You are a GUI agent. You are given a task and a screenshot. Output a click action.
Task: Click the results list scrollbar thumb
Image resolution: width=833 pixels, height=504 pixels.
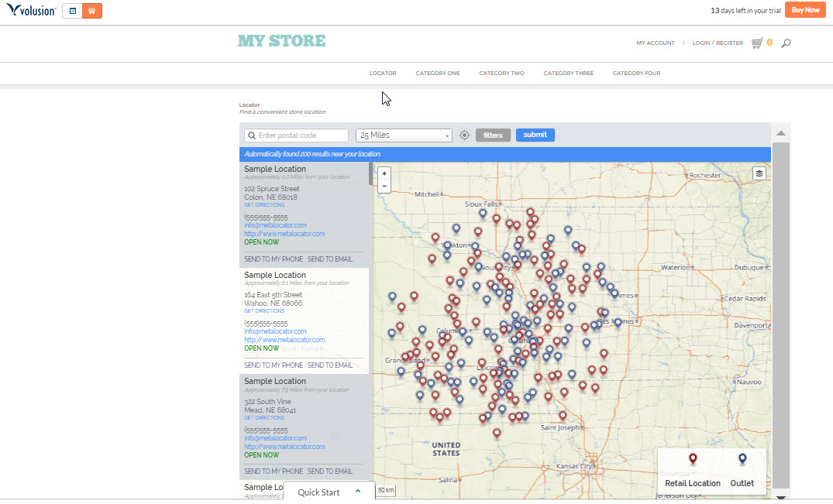point(370,173)
